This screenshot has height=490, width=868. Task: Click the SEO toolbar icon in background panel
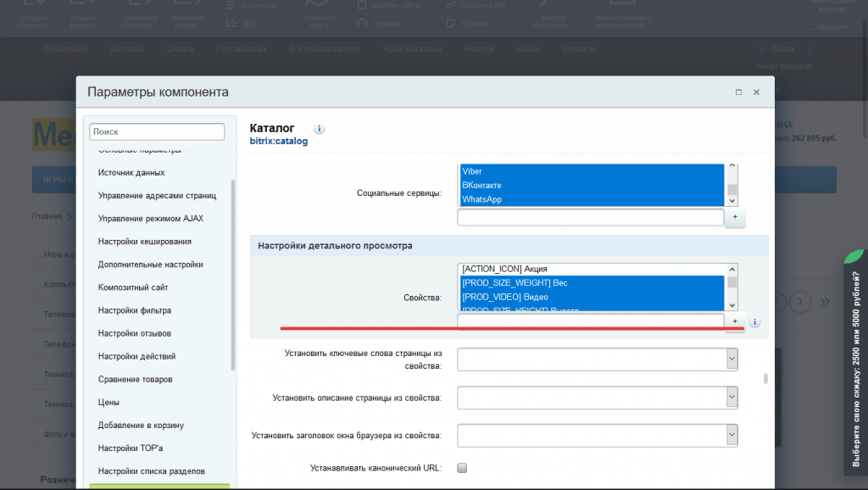[x=231, y=23]
